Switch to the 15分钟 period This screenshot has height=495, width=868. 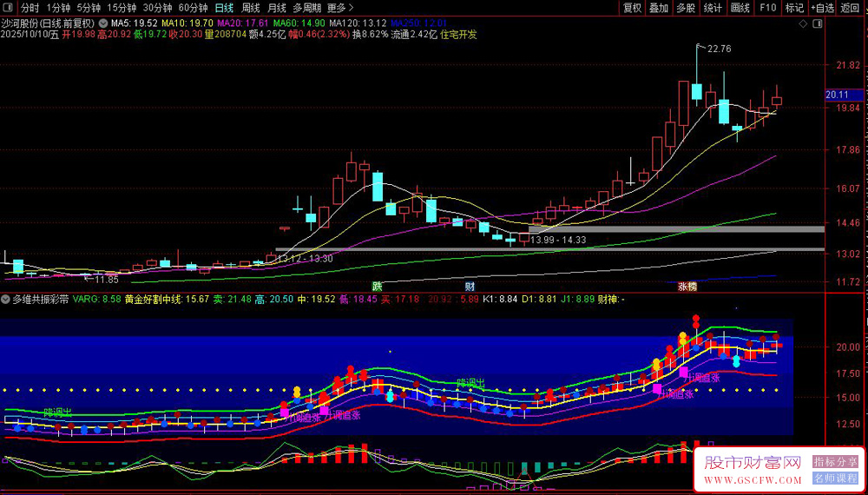122,8
